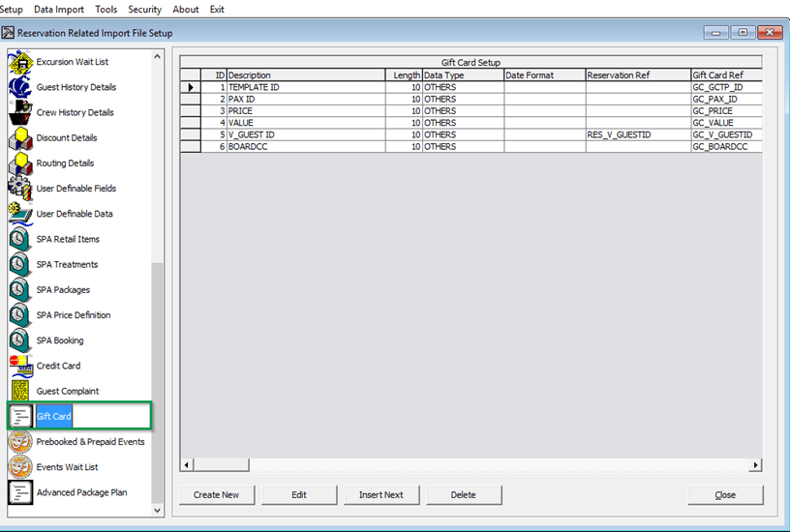Click the grid horizontal scrollbar thumb
The width and height of the screenshot is (790, 532).
[221, 465]
